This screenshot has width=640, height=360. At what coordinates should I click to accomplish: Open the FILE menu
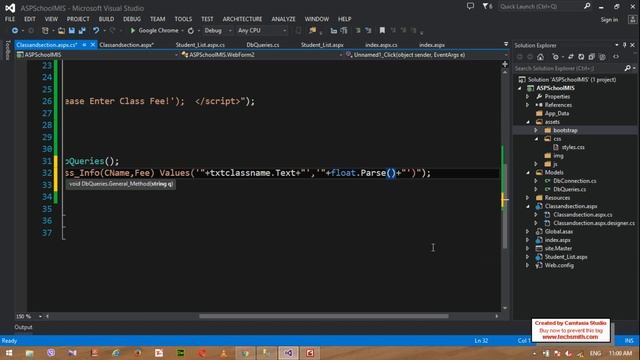pyautogui.click(x=10, y=19)
